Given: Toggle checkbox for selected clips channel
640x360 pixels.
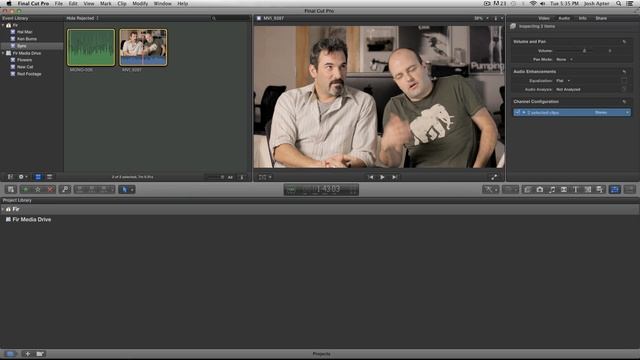Looking at the screenshot, I should (x=517, y=112).
